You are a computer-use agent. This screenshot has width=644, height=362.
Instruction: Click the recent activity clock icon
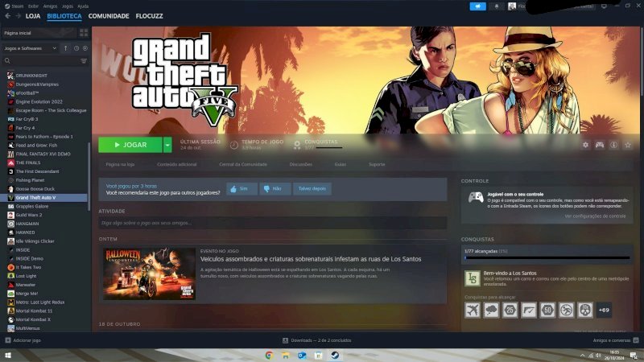click(76, 48)
